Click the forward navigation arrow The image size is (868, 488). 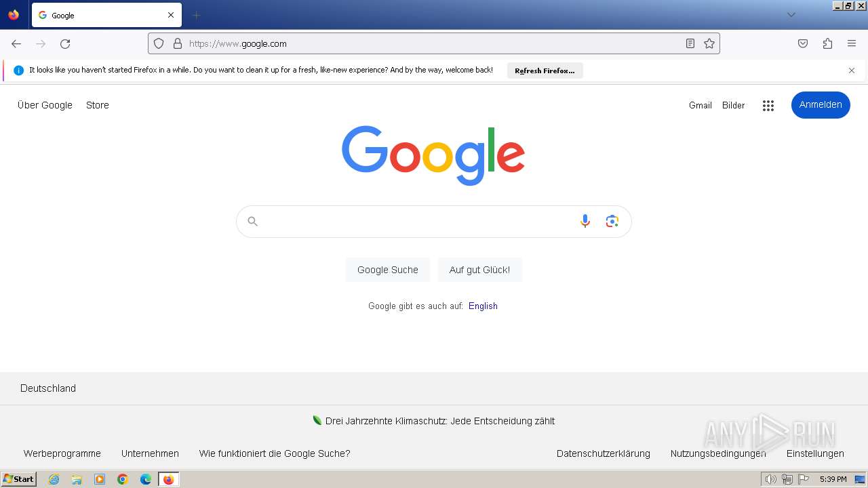point(41,43)
